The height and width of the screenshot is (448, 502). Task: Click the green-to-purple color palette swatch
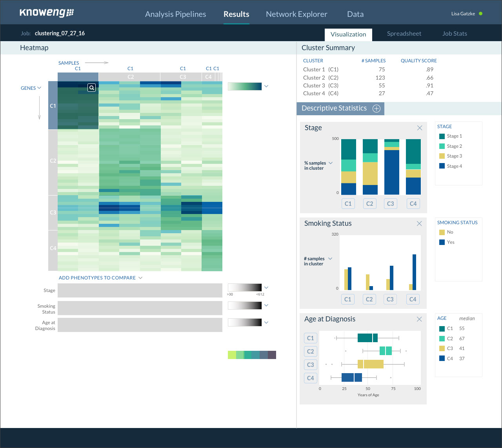(252, 355)
